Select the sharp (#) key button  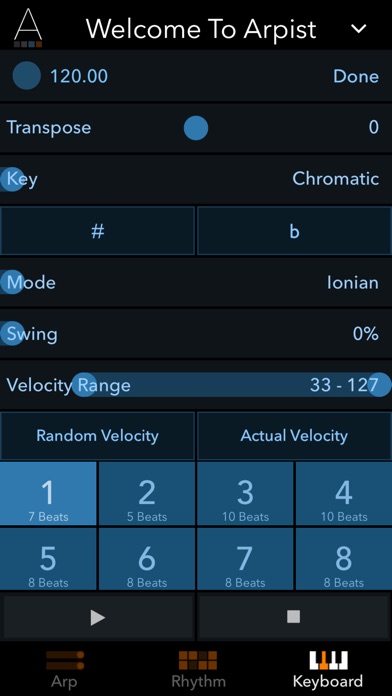(x=98, y=231)
